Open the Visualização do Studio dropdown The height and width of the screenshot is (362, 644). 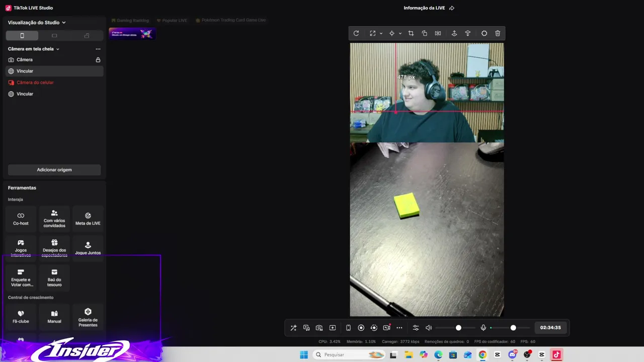(37, 23)
